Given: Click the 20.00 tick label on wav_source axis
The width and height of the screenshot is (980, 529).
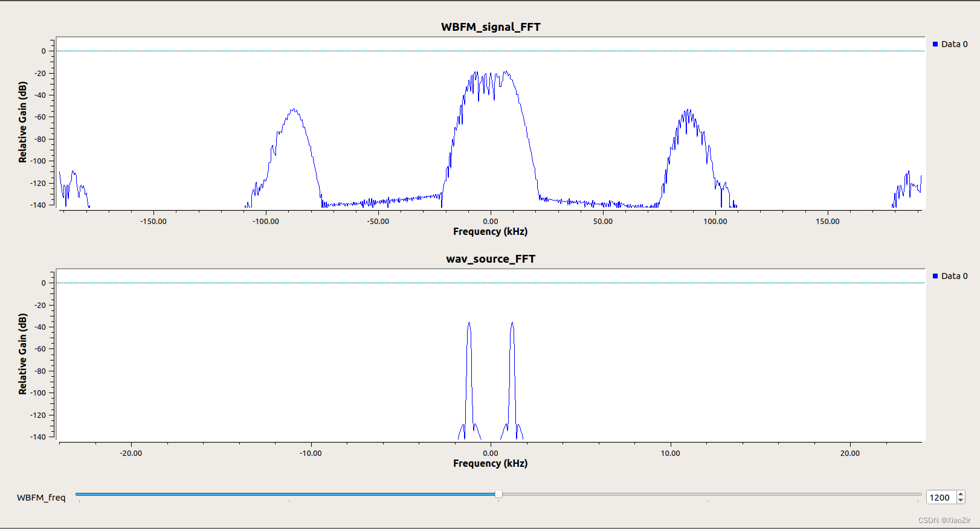Looking at the screenshot, I should coord(850,454).
